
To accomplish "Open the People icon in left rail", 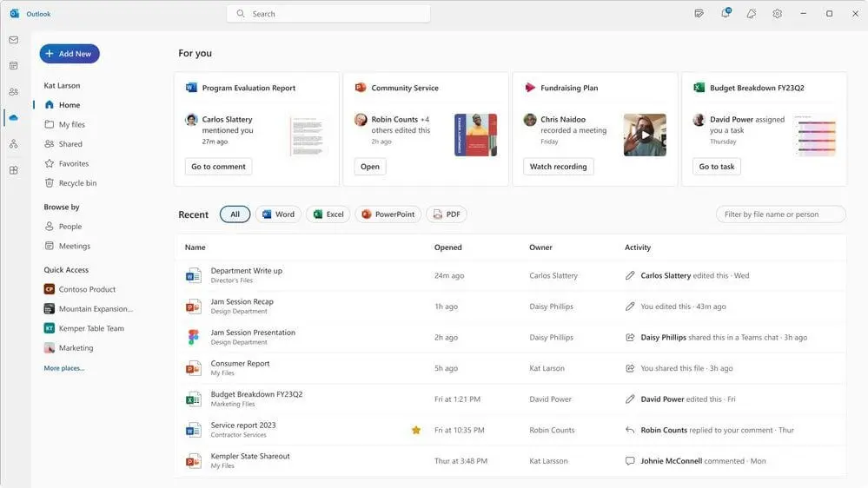I will coord(14,92).
